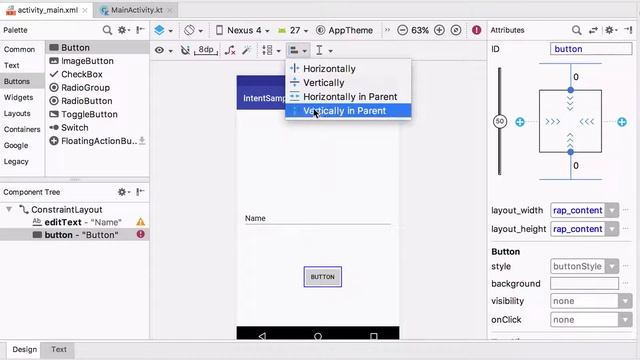
Task: Add left constraint plus icon
Action: [520, 122]
